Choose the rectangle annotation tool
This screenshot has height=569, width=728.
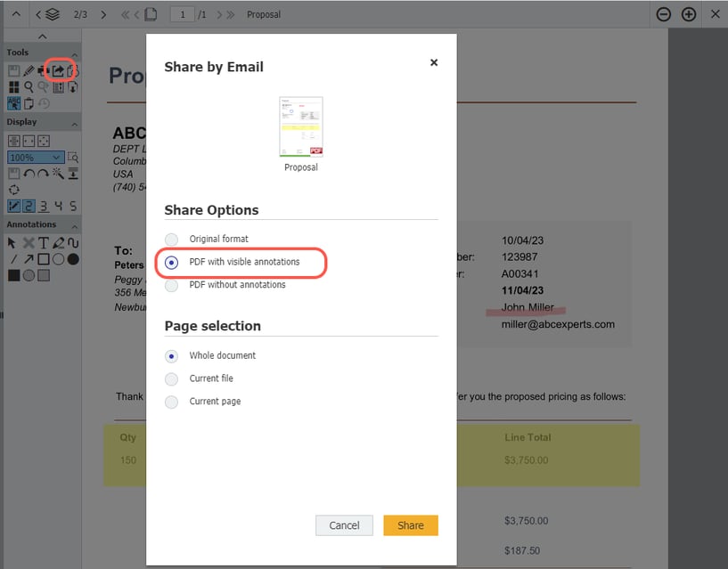pyautogui.click(x=42, y=258)
